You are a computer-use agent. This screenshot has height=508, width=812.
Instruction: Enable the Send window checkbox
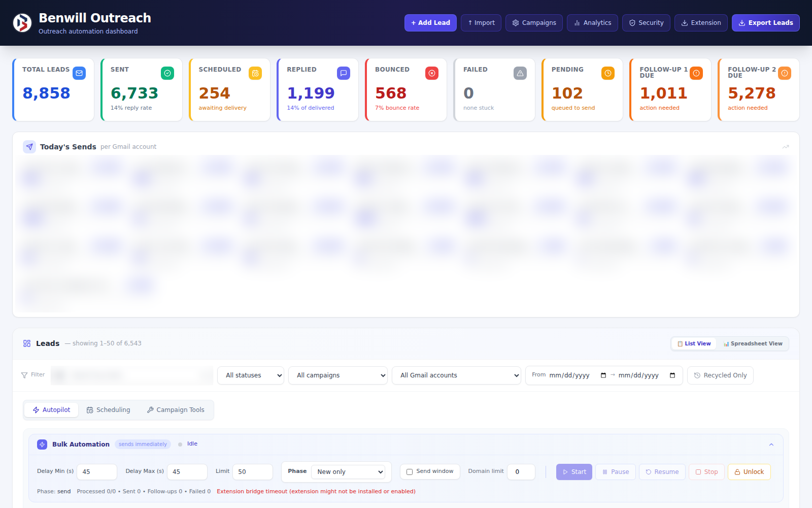click(x=410, y=472)
